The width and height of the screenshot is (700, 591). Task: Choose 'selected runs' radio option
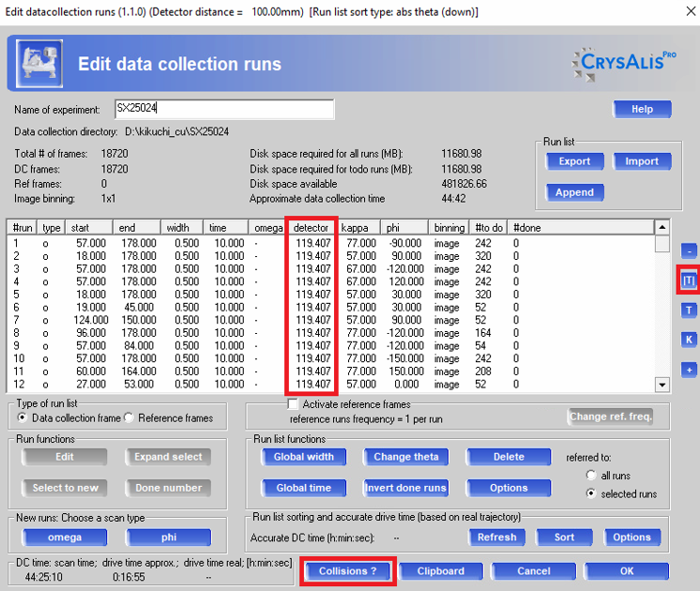pos(591,493)
